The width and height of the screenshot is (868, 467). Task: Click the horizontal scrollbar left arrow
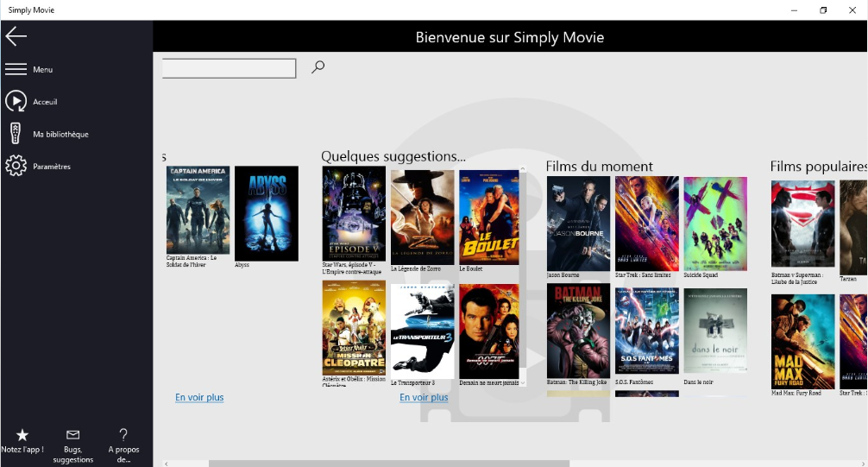click(166, 464)
